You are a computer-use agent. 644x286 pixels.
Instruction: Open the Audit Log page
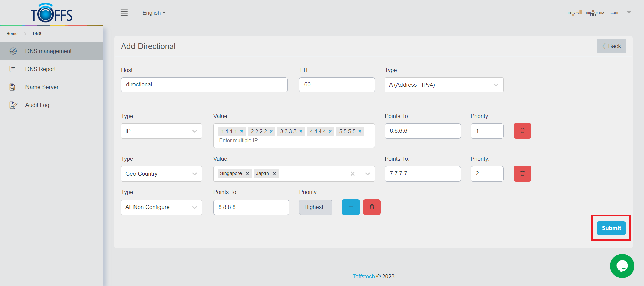37,105
